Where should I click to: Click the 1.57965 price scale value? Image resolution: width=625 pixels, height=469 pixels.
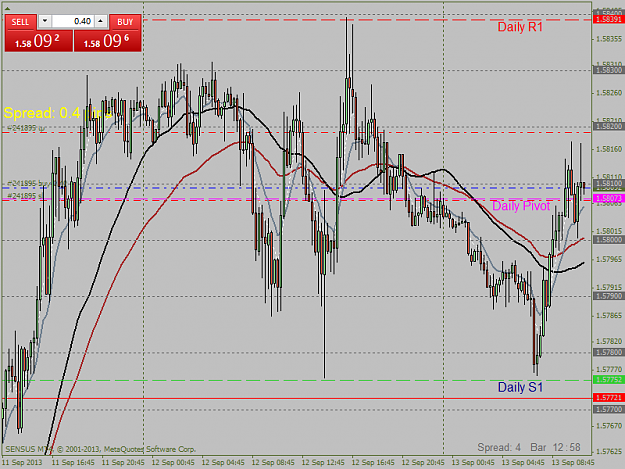coord(609,259)
